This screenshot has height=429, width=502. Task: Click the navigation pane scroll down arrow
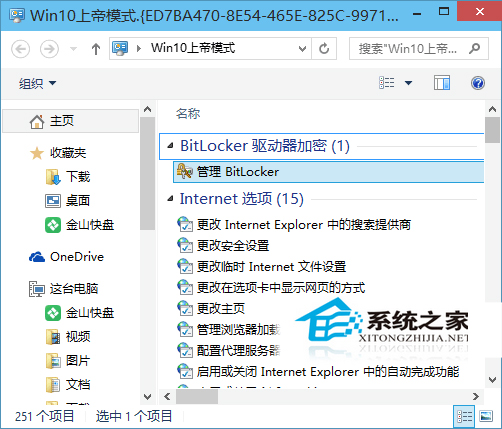pos(147,397)
